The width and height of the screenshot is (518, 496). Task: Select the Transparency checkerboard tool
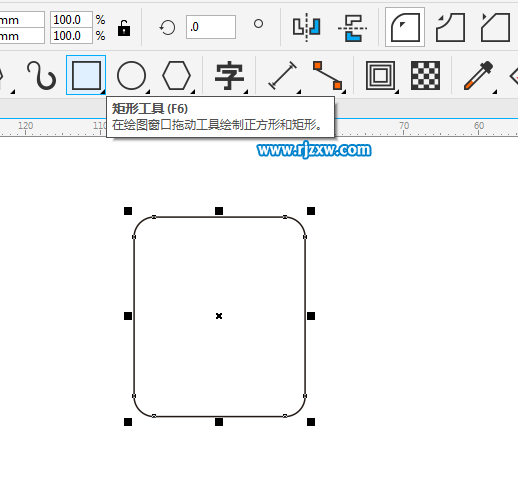coord(425,75)
